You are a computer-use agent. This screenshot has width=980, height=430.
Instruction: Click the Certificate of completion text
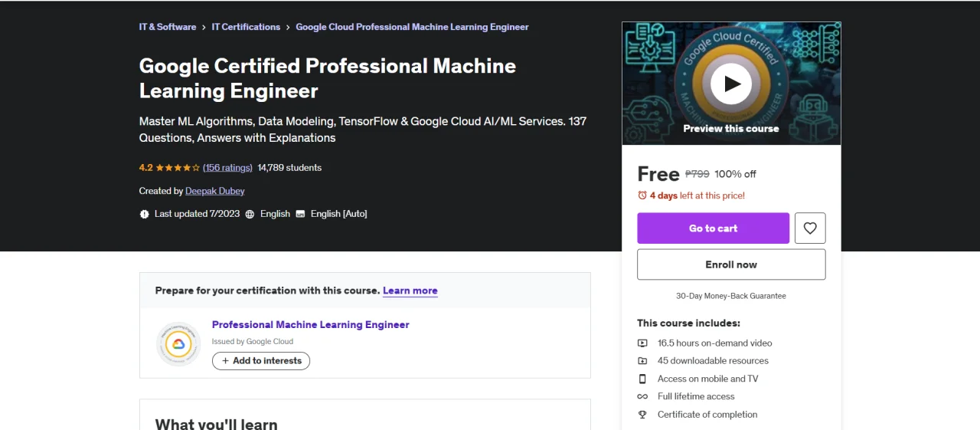pyautogui.click(x=707, y=415)
